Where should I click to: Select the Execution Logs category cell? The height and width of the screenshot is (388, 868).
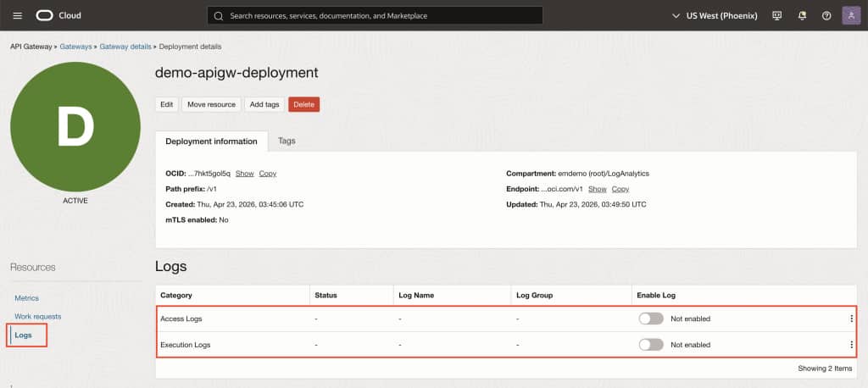pyautogui.click(x=186, y=345)
